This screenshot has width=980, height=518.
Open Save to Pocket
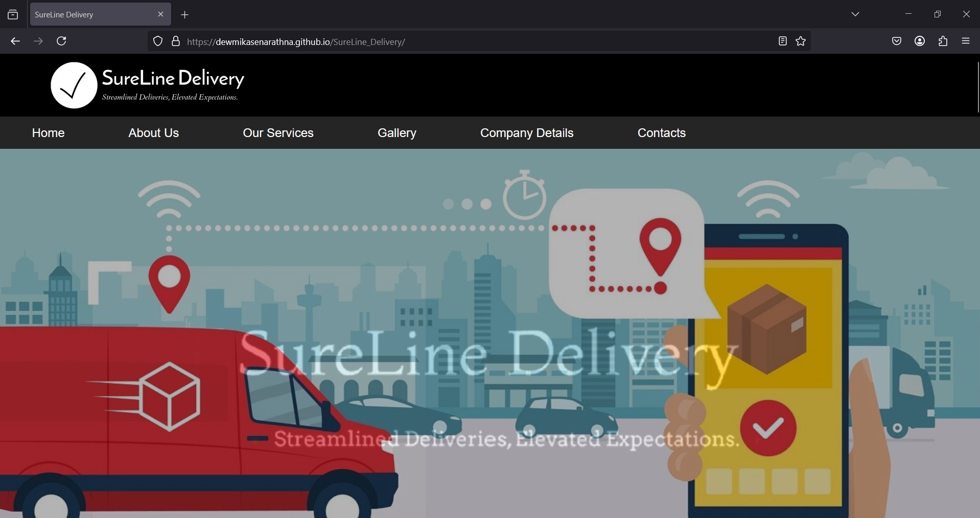tap(896, 41)
